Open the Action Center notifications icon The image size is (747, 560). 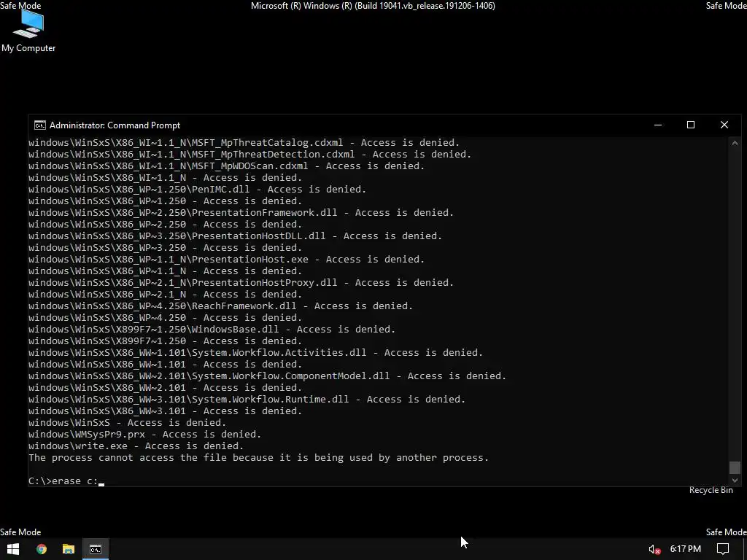pos(723,549)
